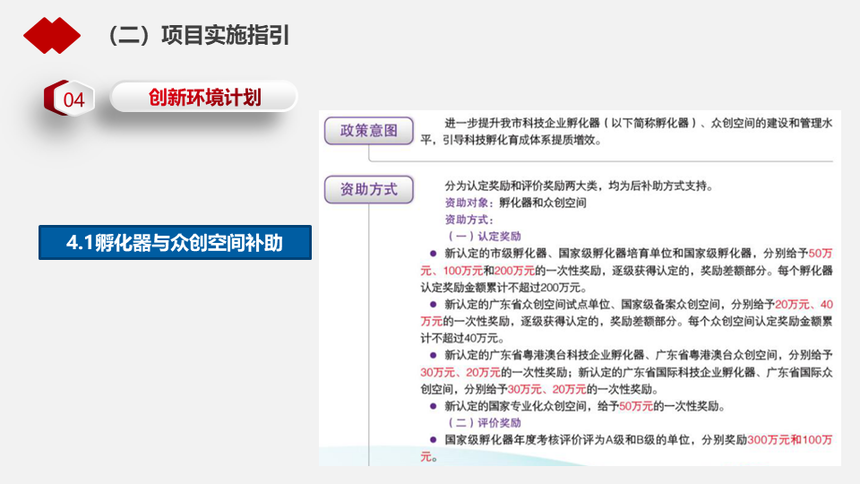Click the 资助方式 label box
The width and height of the screenshot is (860, 484).
(369, 189)
